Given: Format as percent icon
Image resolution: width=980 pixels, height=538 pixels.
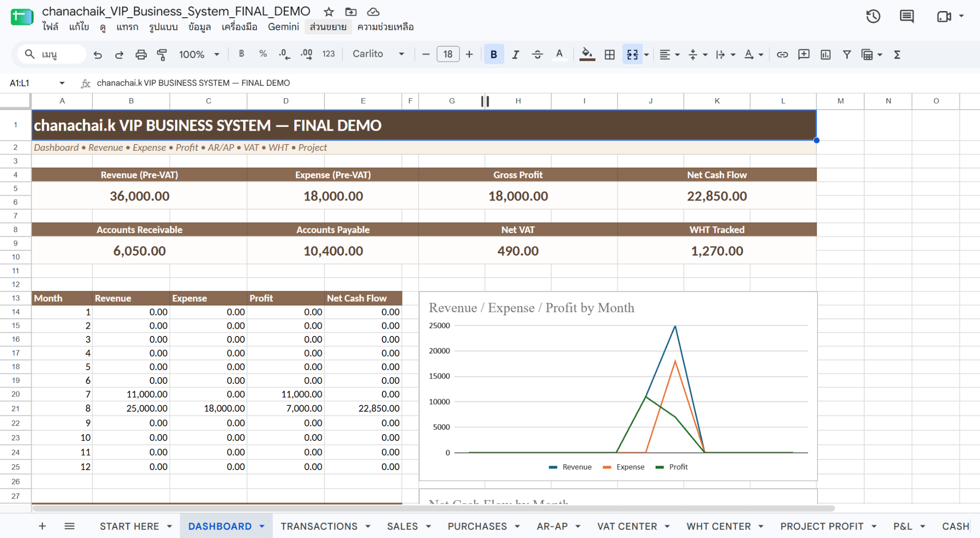Looking at the screenshot, I should (x=263, y=54).
